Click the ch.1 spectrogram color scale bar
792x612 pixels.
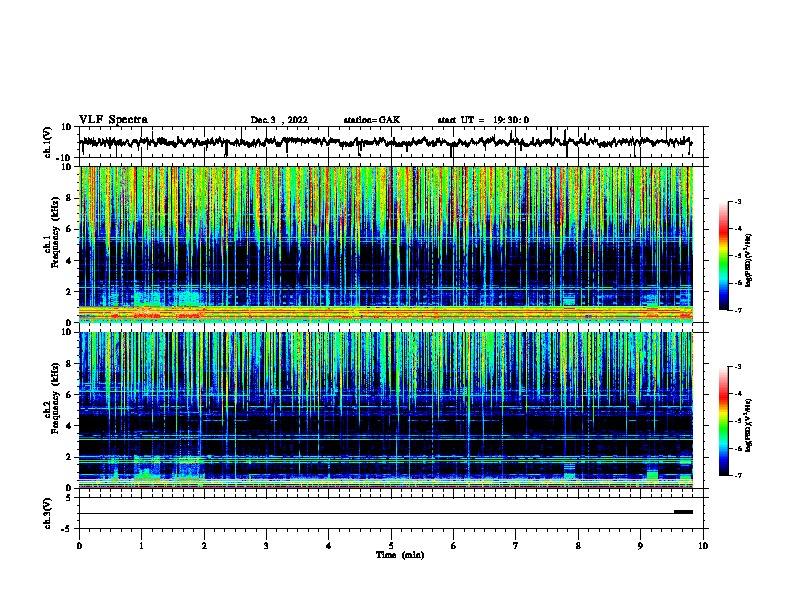click(724, 256)
